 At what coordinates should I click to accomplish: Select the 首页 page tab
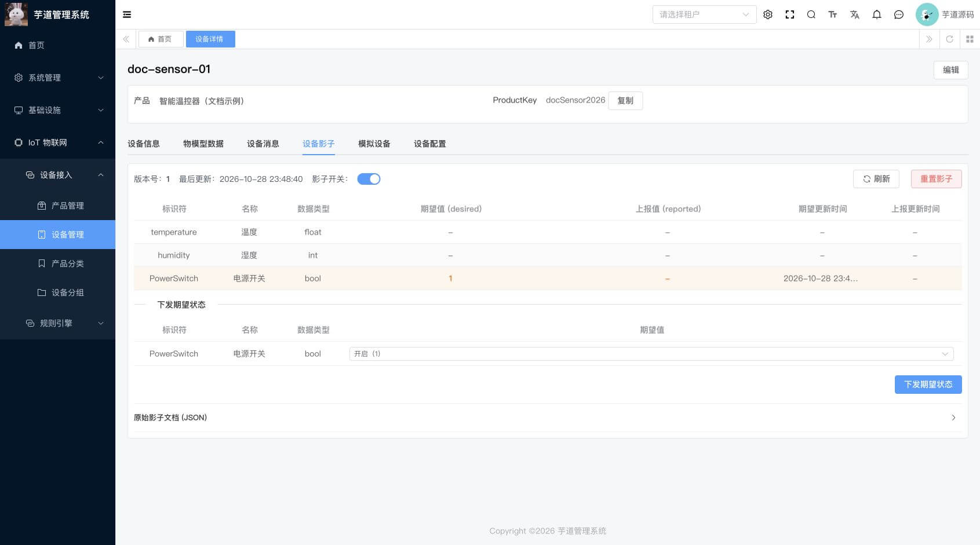[x=161, y=39]
